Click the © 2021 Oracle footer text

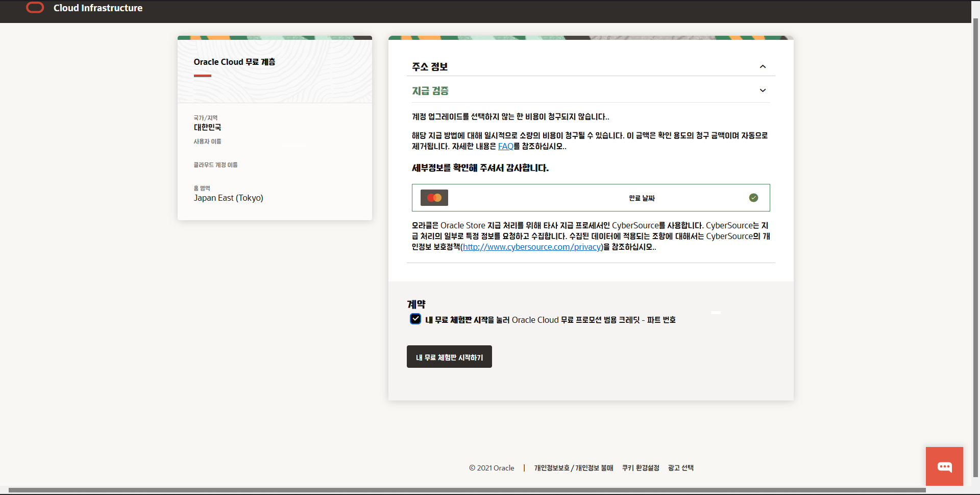point(492,468)
